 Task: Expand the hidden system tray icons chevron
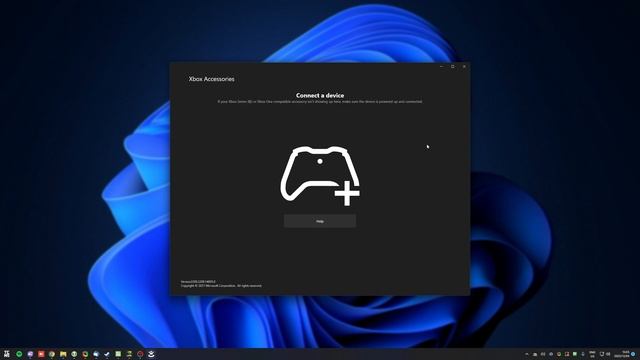point(527,354)
